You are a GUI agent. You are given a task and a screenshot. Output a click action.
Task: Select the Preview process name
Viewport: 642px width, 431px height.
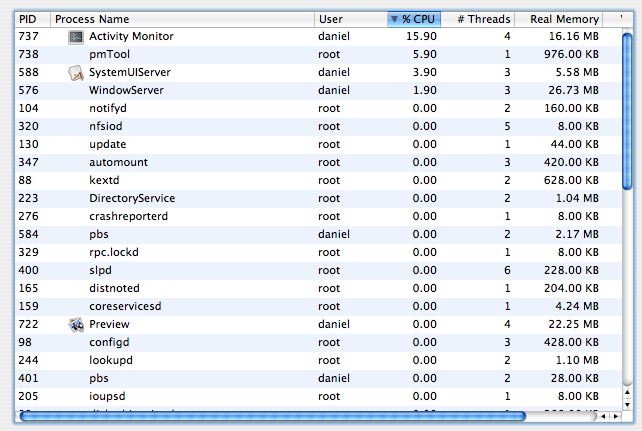[109, 325]
